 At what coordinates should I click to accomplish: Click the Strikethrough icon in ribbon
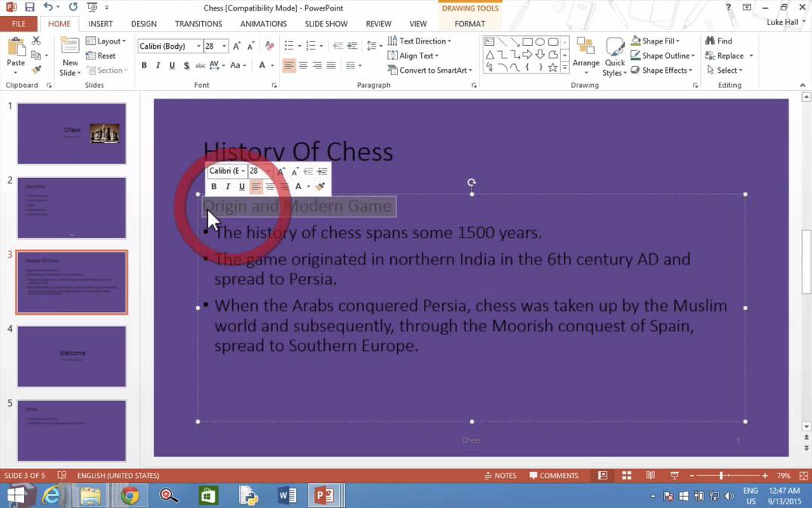(x=200, y=65)
